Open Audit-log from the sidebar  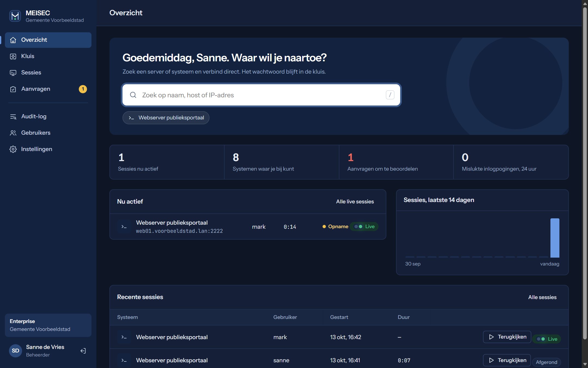(48, 116)
